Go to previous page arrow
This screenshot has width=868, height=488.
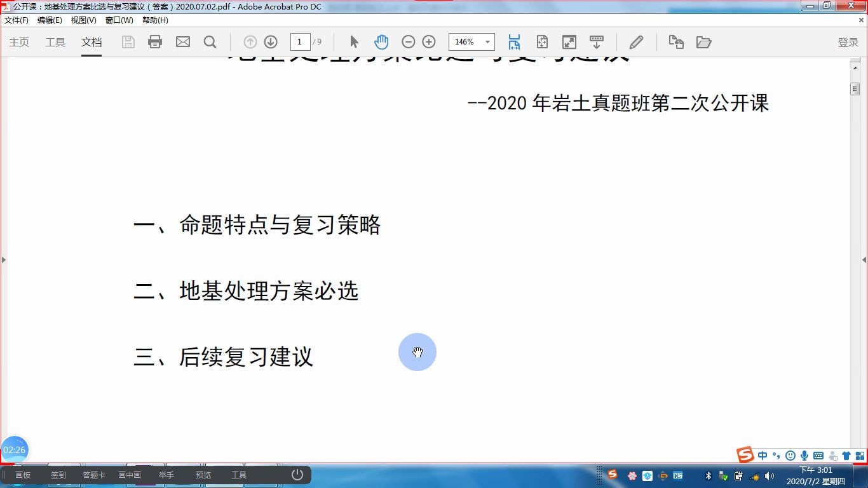[x=250, y=42]
